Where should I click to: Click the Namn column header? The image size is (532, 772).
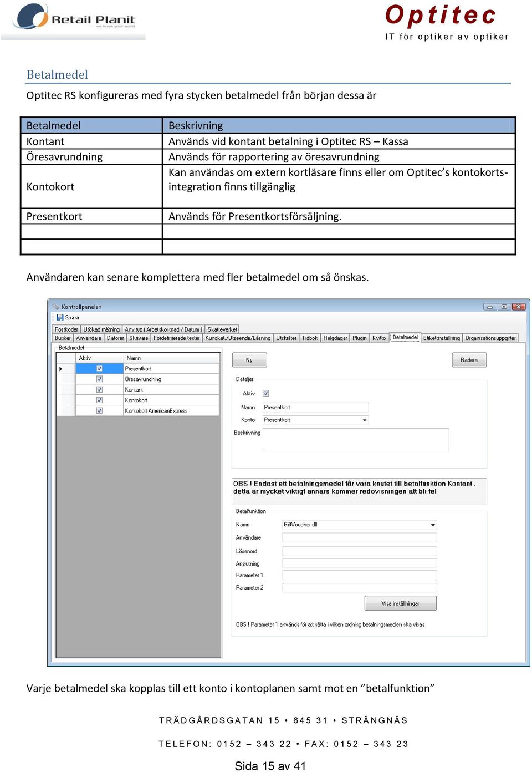(171, 358)
